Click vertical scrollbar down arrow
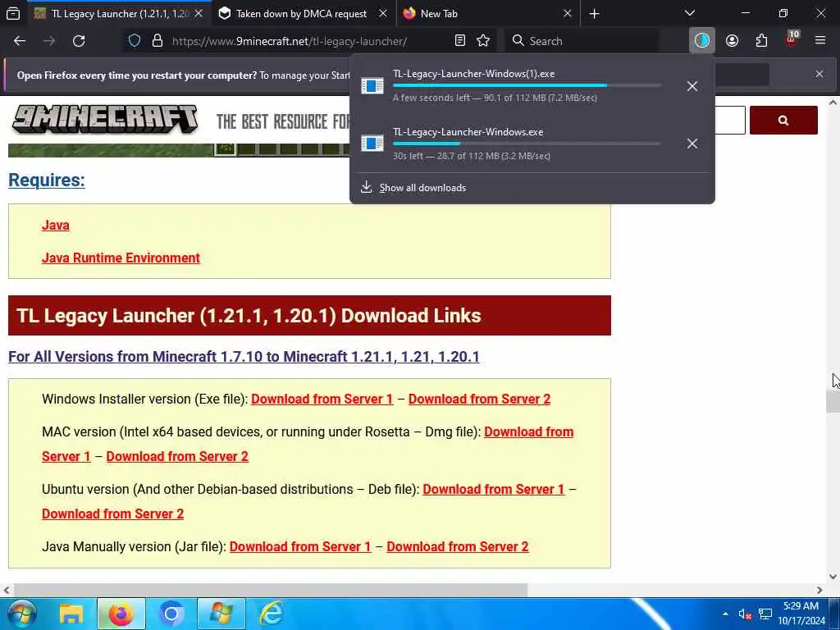Screen dimensions: 840x630 (x=833, y=577)
